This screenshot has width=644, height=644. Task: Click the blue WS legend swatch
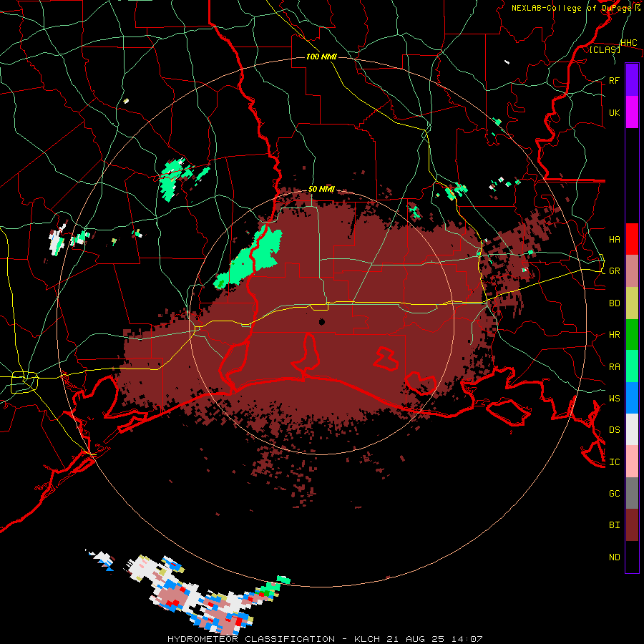click(632, 398)
